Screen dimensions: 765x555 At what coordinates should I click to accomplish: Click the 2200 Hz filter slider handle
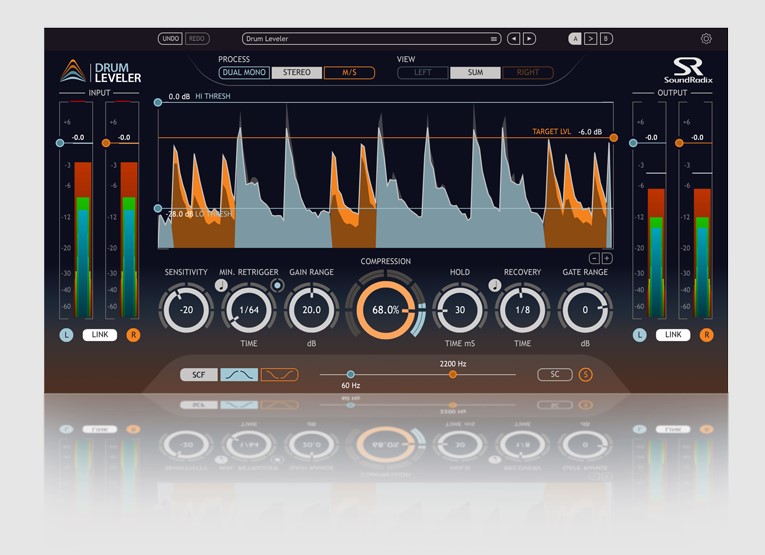point(453,374)
